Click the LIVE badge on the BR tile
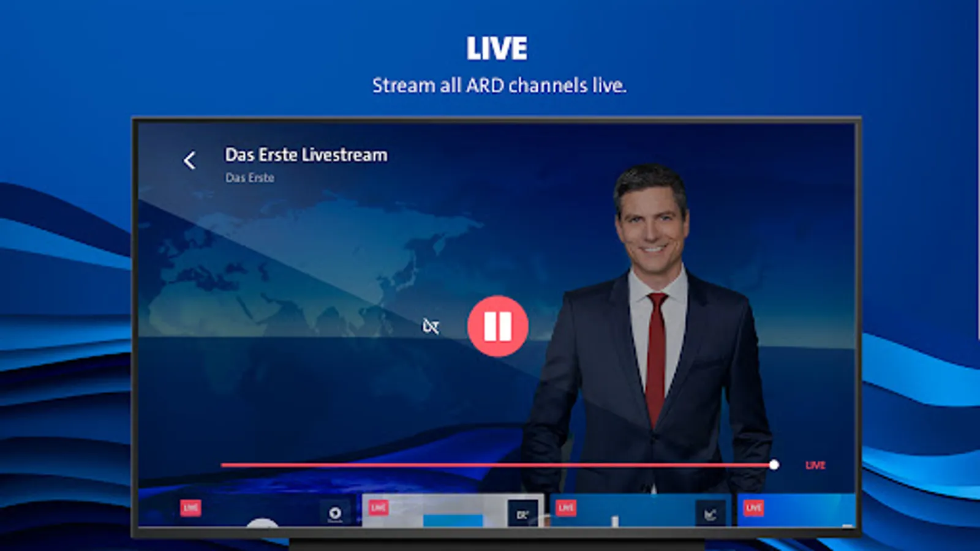This screenshot has width=980, height=551. coord(379,508)
